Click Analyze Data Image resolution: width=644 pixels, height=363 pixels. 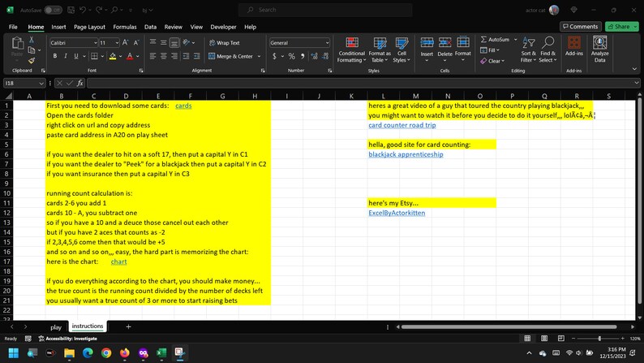pos(599,49)
